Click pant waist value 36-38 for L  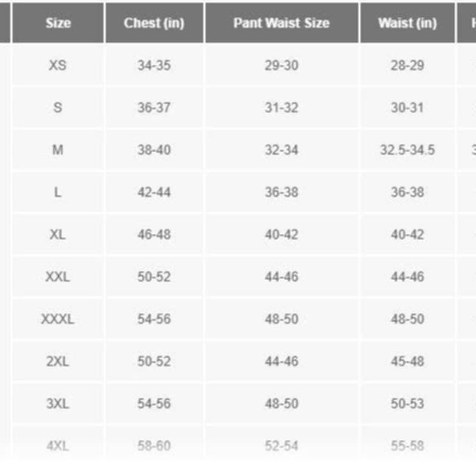coord(281,192)
